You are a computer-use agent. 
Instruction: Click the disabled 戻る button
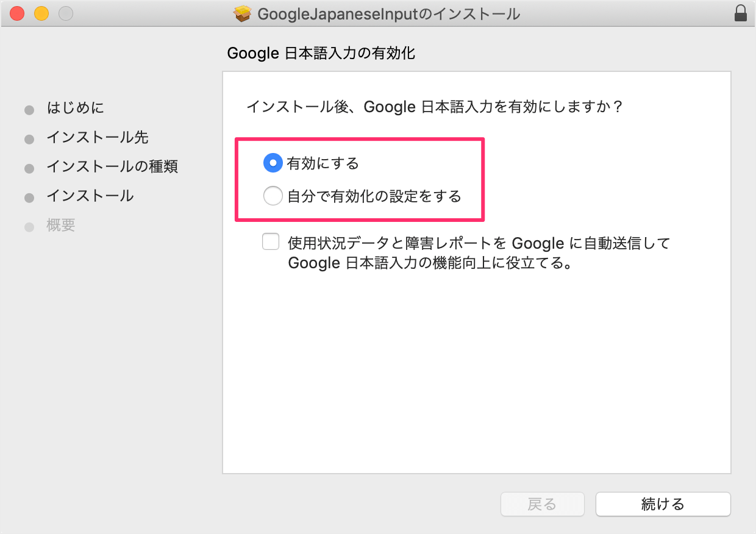(x=542, y=504)
